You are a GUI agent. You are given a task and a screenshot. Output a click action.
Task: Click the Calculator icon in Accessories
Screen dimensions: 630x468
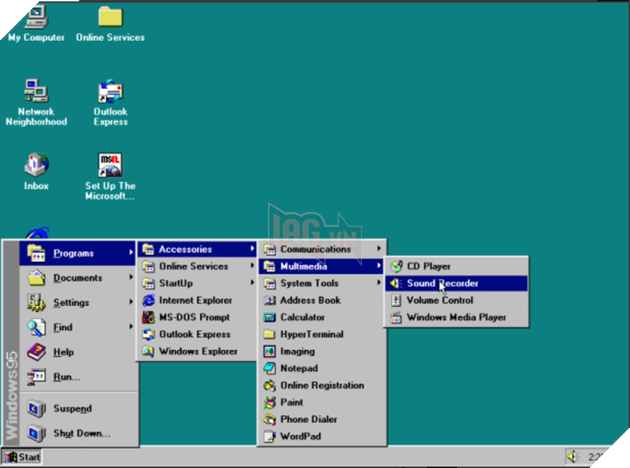point(270,317)
